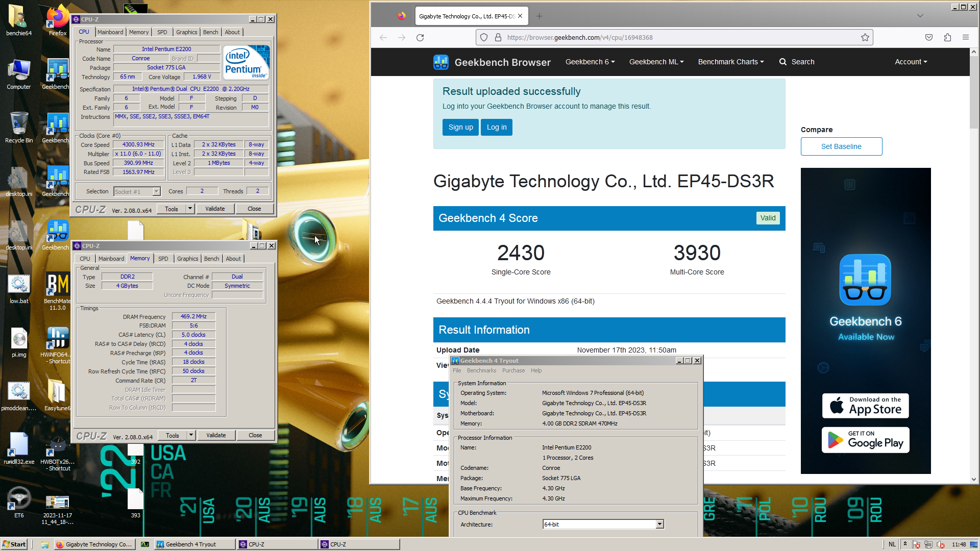Close the Gigabyte Technology browser tab
The width and height of the screenshot is (980, 551).
tap(520, 16)
